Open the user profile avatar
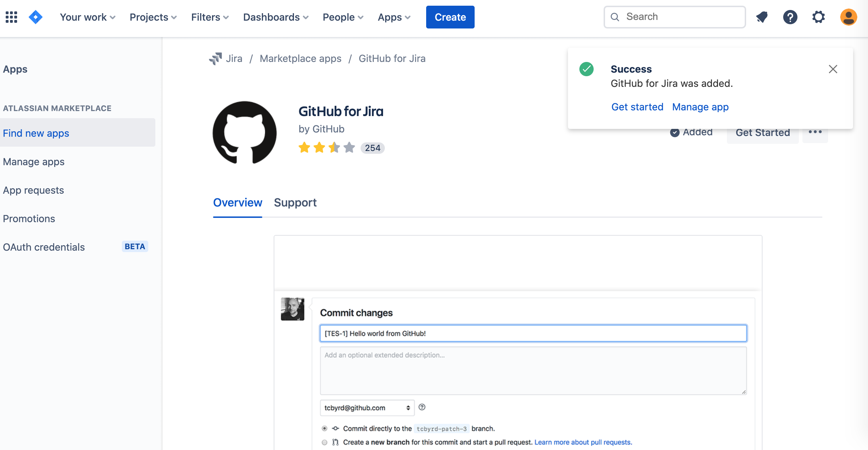This screenshot has height=450, width=868. pyautogui.click(x=848, y=17)
